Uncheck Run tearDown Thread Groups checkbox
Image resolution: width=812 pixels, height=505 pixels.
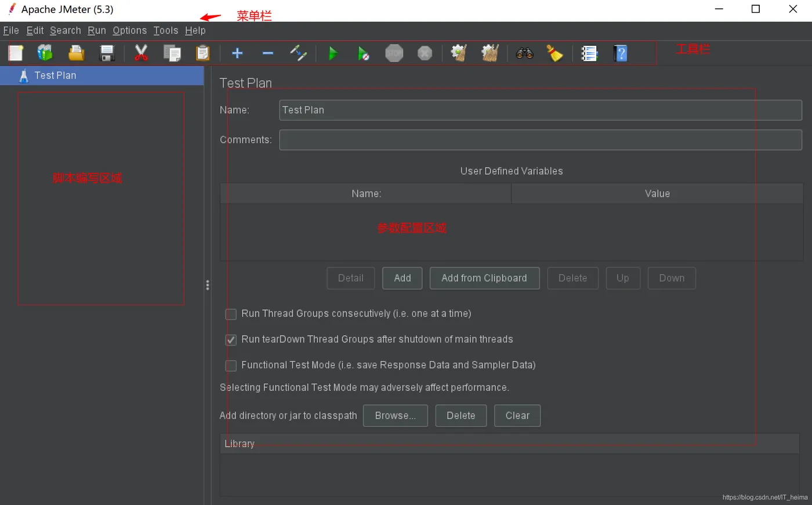(231, 340)
